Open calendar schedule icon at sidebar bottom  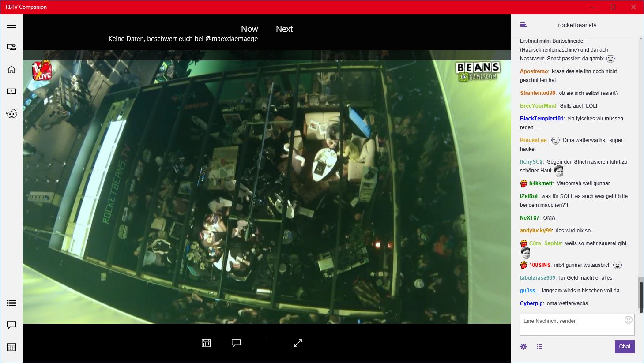11,347
